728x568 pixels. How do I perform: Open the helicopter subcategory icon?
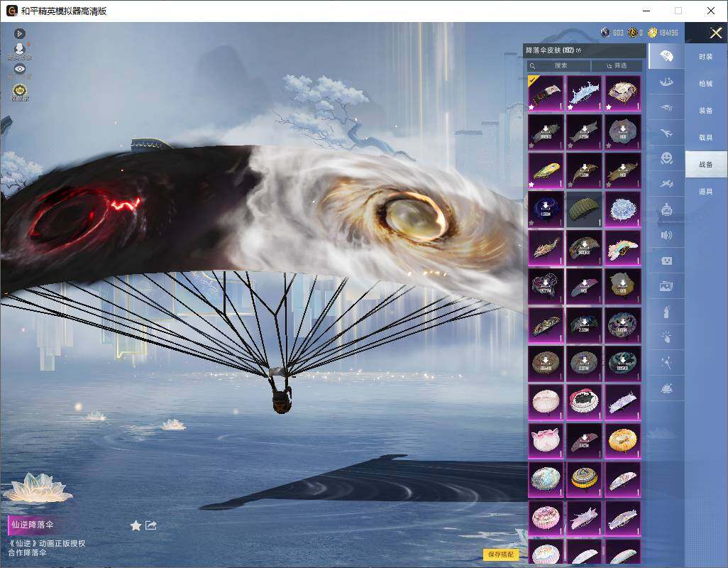tap(666, 108)
